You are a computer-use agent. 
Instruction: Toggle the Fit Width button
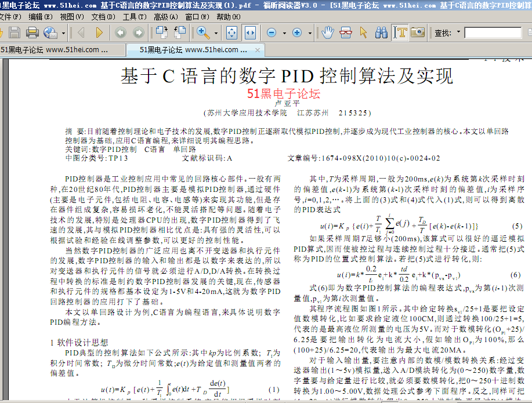point(251,32)
